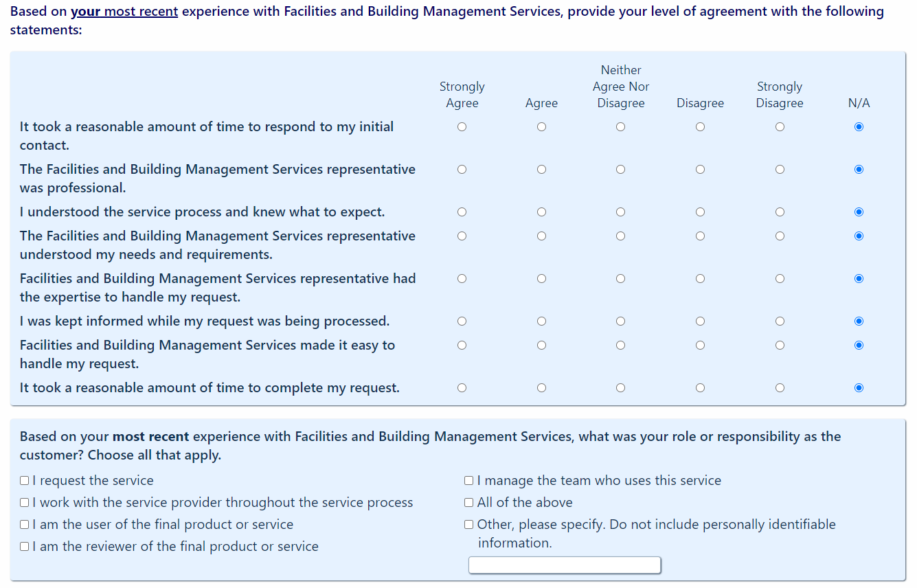This screenshot has width=917, height=588.
Task: Mark Disagree for time to complete my request
Action: pos(700,388)
